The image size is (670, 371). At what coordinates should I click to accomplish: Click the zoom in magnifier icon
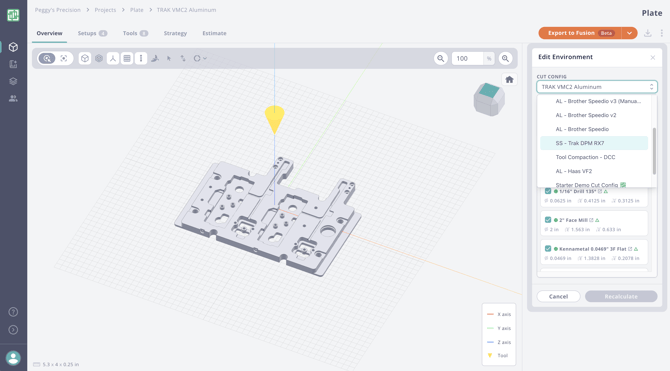505,59
